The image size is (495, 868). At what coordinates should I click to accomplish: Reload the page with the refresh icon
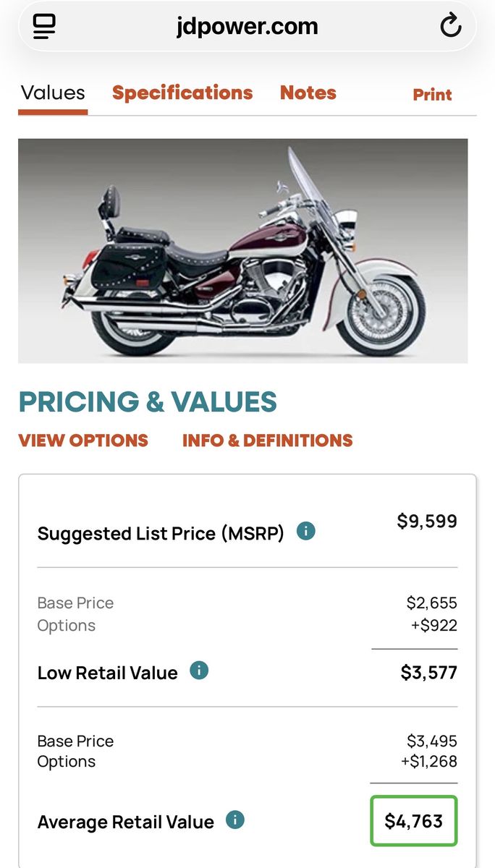tap(450, 27)
